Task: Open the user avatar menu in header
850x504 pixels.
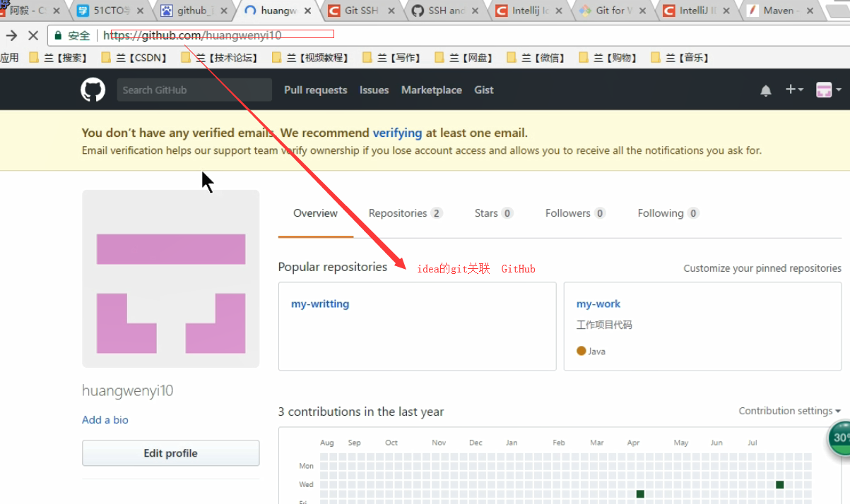Action: pyautogui.click(x=828, y=90)
